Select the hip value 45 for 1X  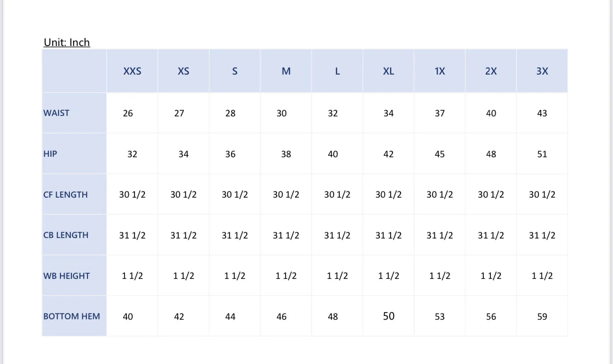(440, 154)
